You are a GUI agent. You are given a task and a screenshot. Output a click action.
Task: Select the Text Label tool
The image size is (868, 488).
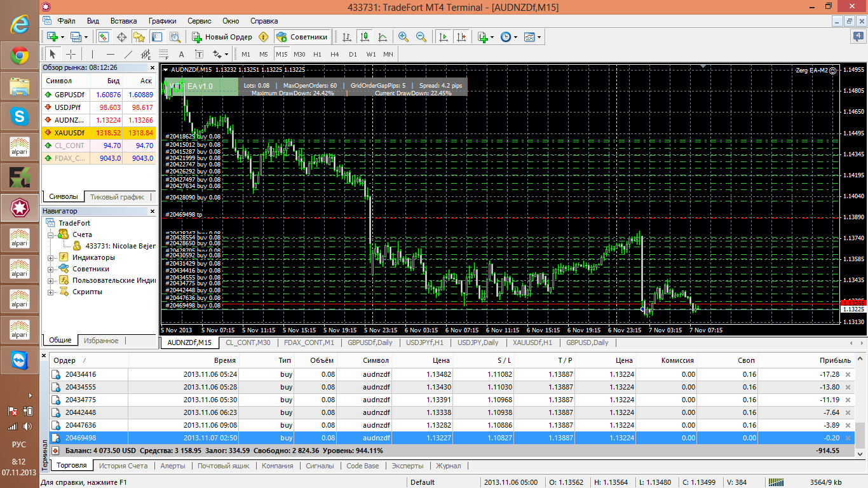click(200, 54)
